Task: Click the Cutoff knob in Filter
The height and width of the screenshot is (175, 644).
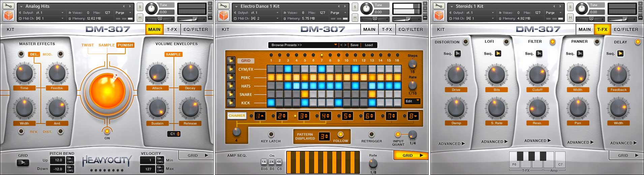Action: click(x=537, y=75)
